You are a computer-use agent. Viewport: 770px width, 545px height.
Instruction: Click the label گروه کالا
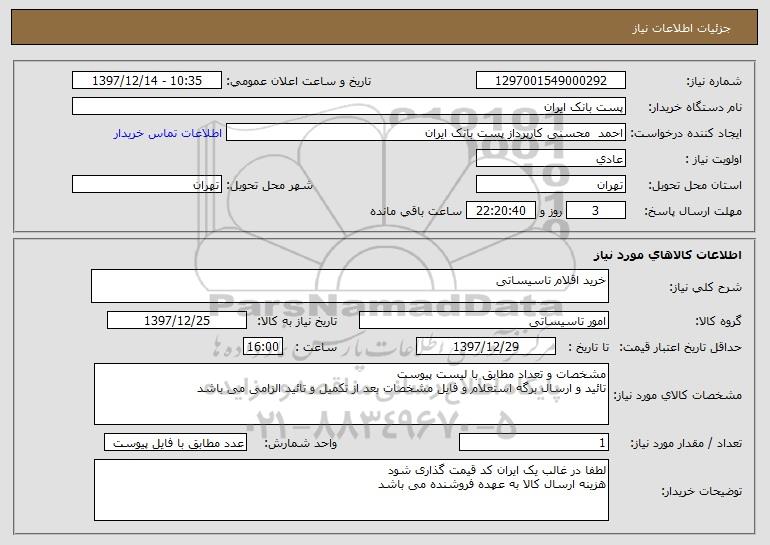(x=718, y=321)
